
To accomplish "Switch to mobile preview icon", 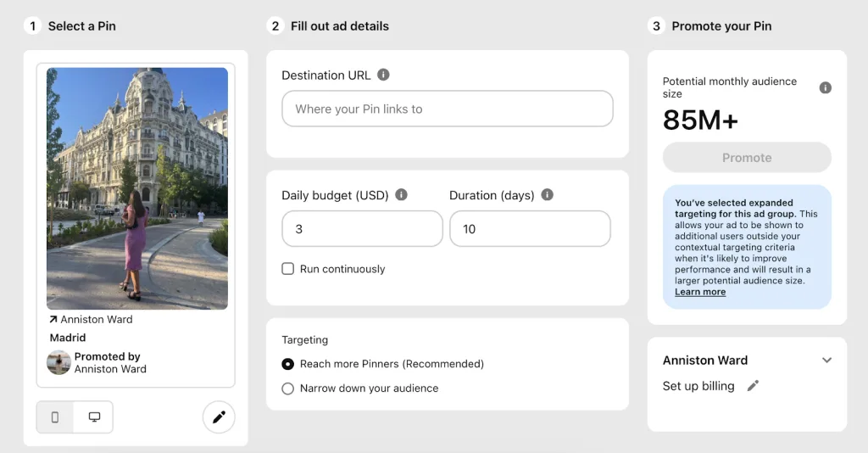I will 55,417.
